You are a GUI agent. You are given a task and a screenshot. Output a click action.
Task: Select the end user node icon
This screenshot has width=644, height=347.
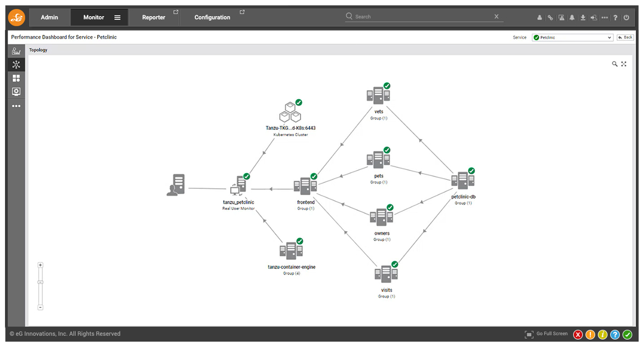[176, 185]
